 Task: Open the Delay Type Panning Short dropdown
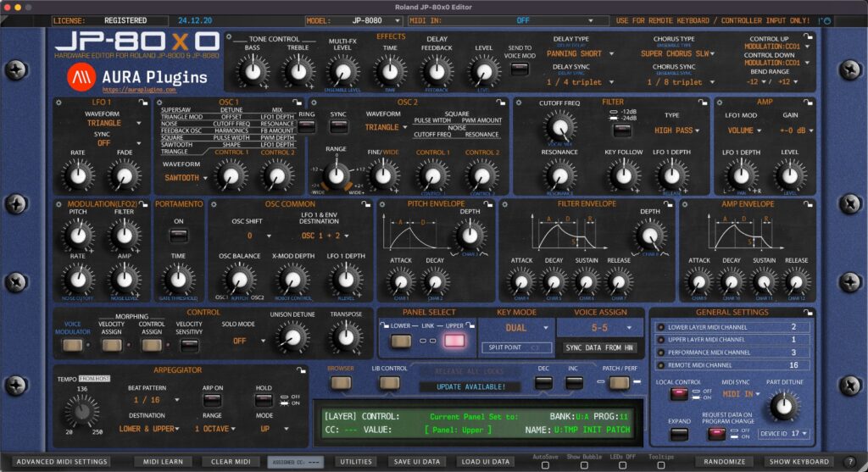coord(580,53)
